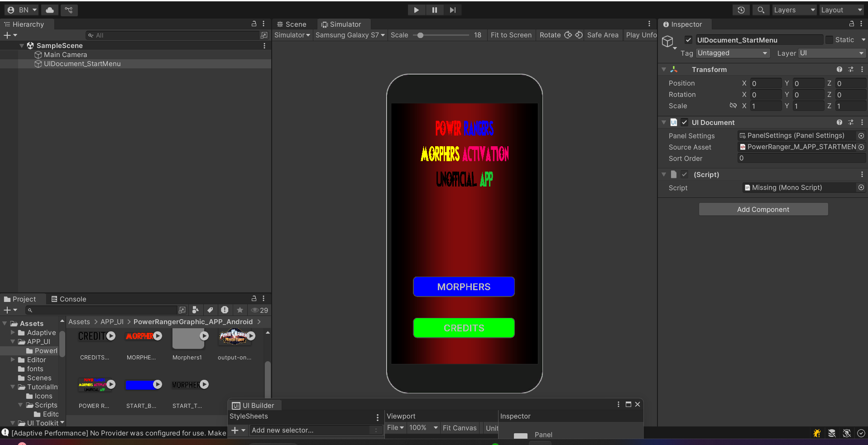Open Panel Settings object picker icon
The height and width of the screenshot is (445, 868).
click(861, 136)
